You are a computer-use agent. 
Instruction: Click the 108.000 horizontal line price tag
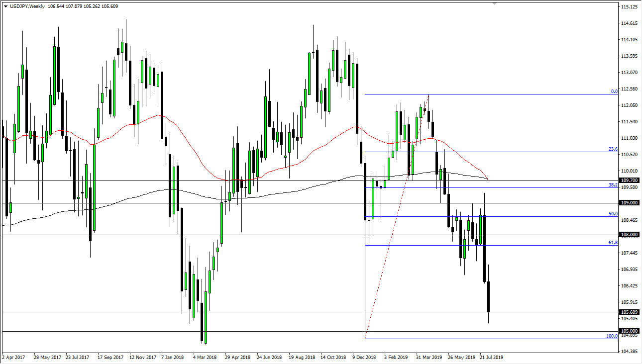pyautogui.click(x=630, y=235)
